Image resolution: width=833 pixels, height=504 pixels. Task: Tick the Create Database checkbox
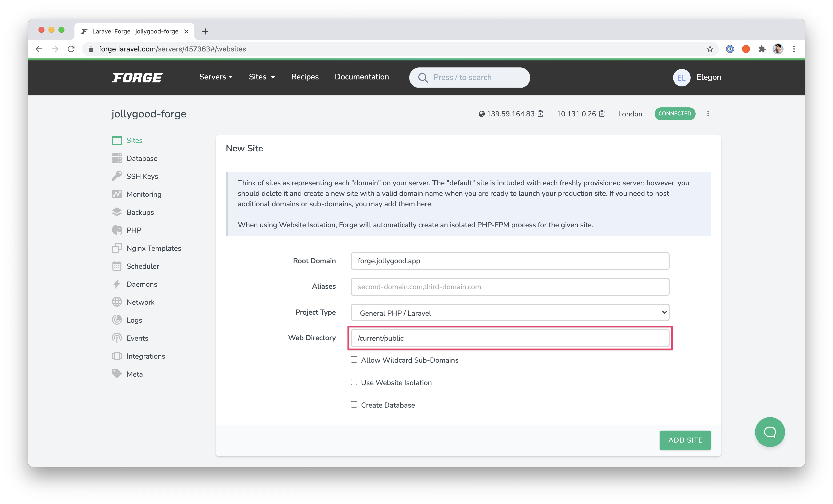pyautogui.click(x=354, y=404)
